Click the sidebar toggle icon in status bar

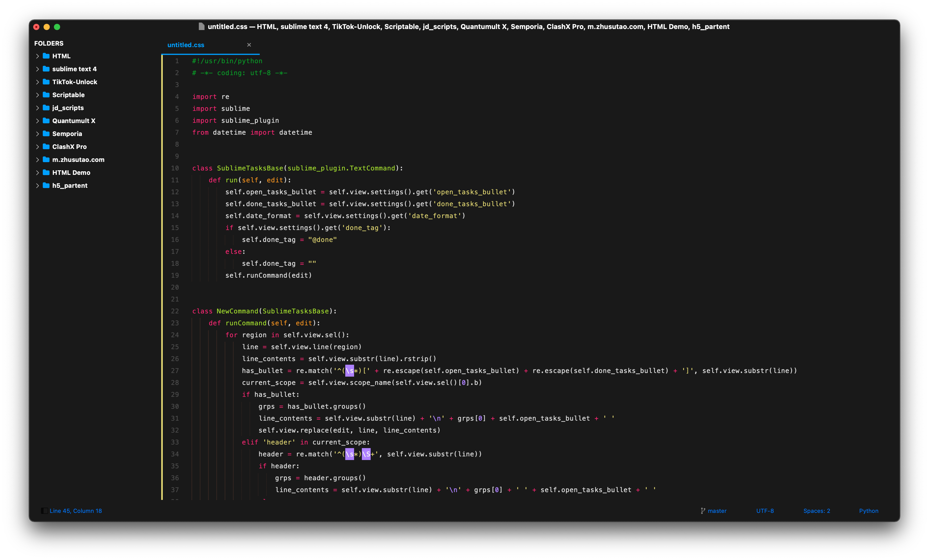(x=45, y=511)
